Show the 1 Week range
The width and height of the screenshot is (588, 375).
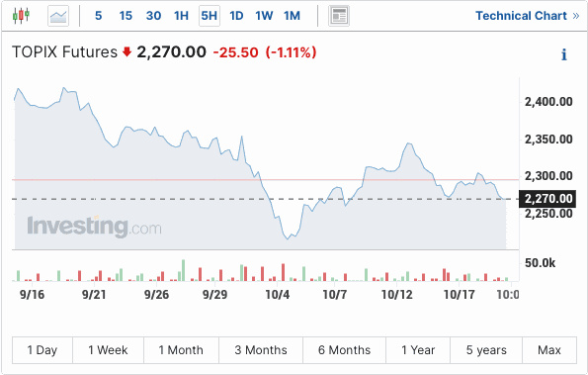click(x=108, y=350)
